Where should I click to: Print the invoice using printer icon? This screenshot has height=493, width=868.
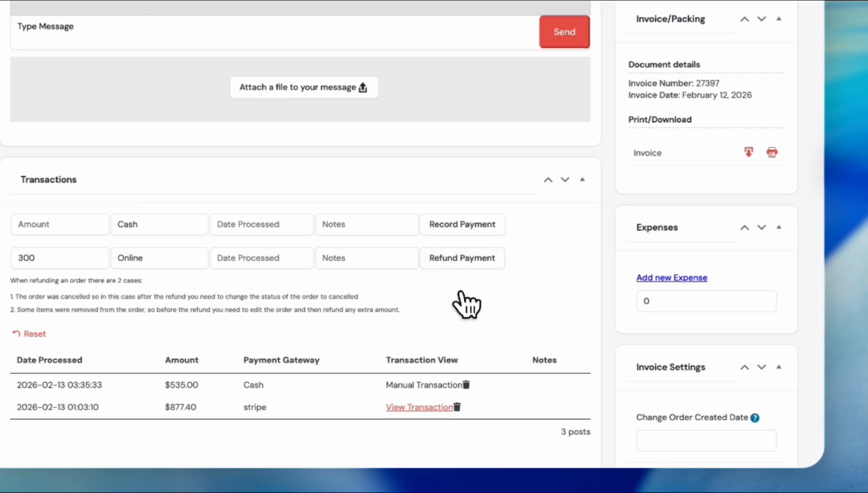click(772, 152)
